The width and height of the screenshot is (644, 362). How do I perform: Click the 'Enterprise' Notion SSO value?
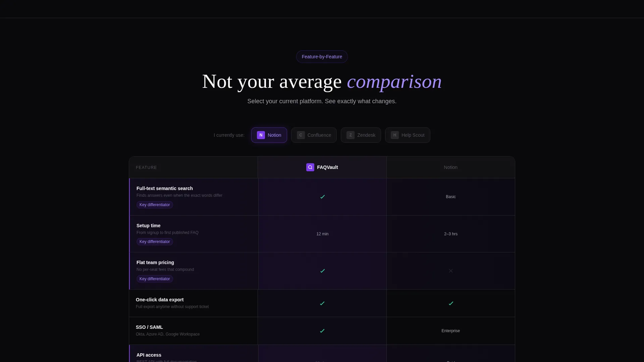point(451,331)
